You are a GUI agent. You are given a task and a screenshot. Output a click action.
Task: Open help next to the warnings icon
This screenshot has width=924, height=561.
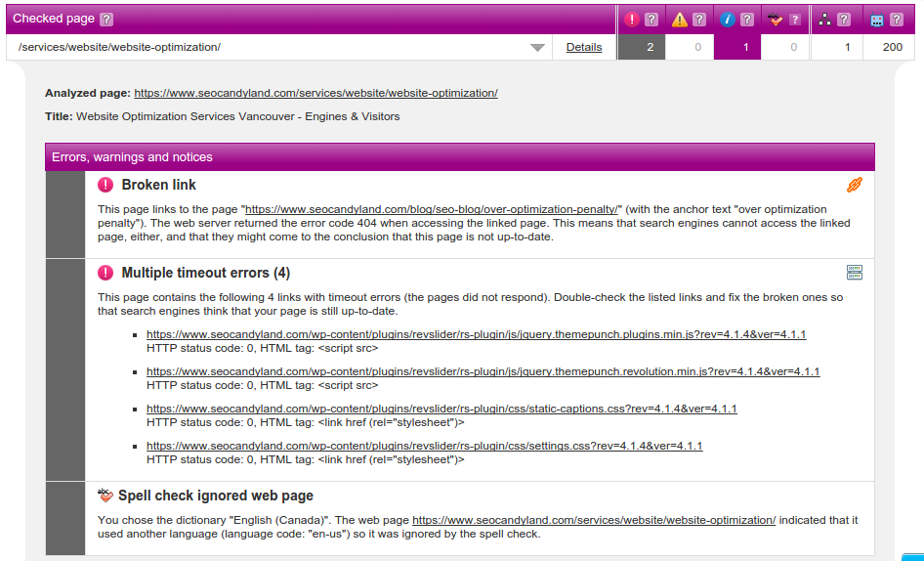(x=699, y=20)
